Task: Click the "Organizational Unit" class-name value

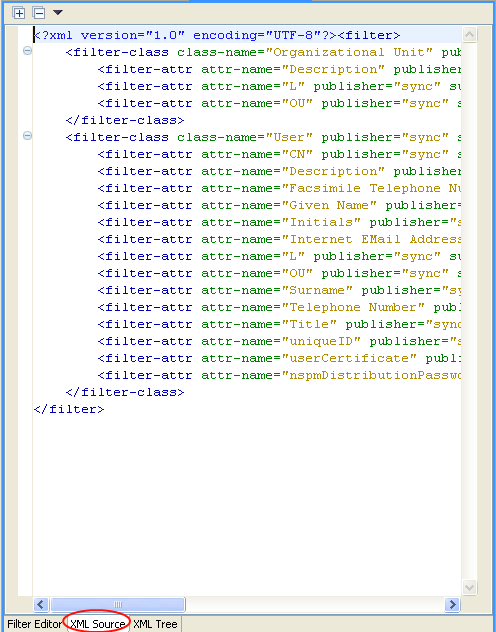Action: click(x=349, y=52)
